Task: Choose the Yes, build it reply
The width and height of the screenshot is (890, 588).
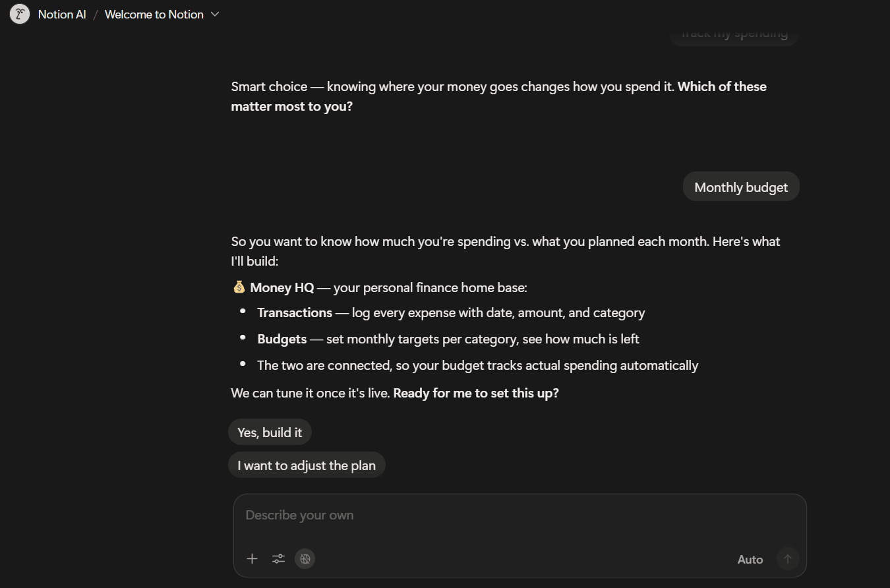Action: pyautogui.click(x=270, y=432)
